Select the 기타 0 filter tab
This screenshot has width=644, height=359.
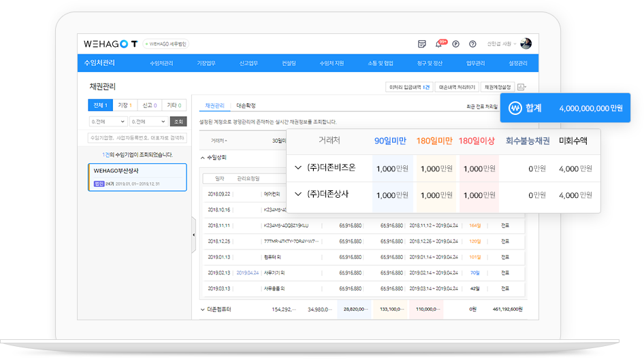coord(174,105)
